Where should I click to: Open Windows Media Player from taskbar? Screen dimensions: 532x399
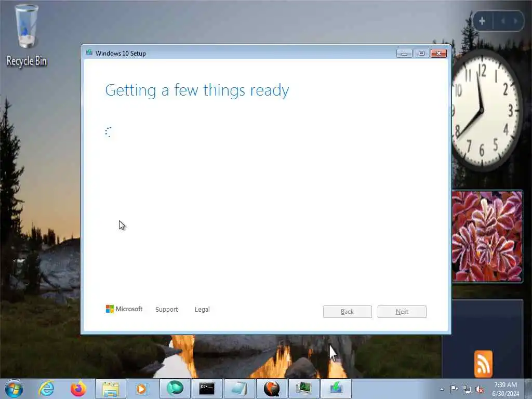point(142,389)
